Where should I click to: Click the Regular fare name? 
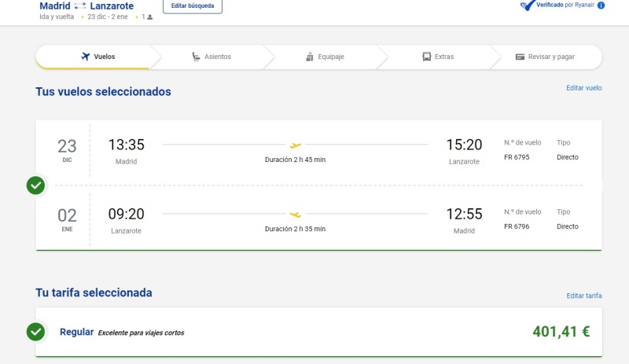76,333
